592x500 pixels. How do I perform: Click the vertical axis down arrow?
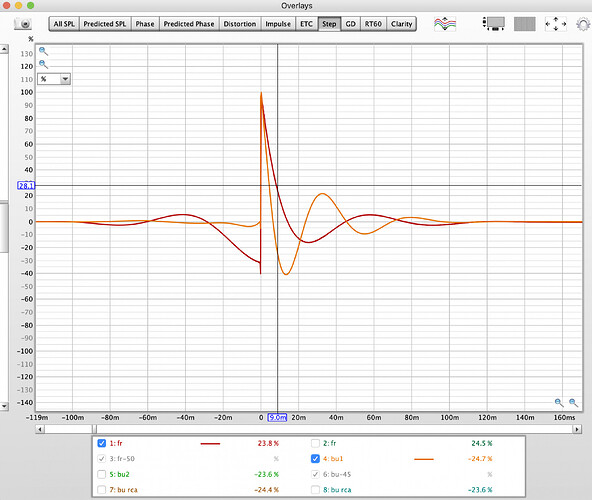tap(4, 406)
